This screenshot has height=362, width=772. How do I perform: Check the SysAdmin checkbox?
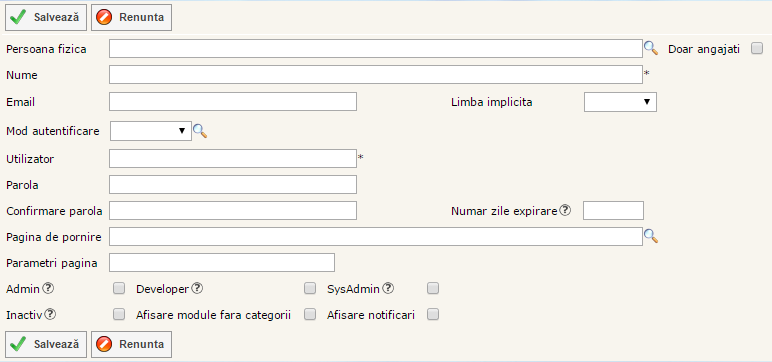coord(433,289)
